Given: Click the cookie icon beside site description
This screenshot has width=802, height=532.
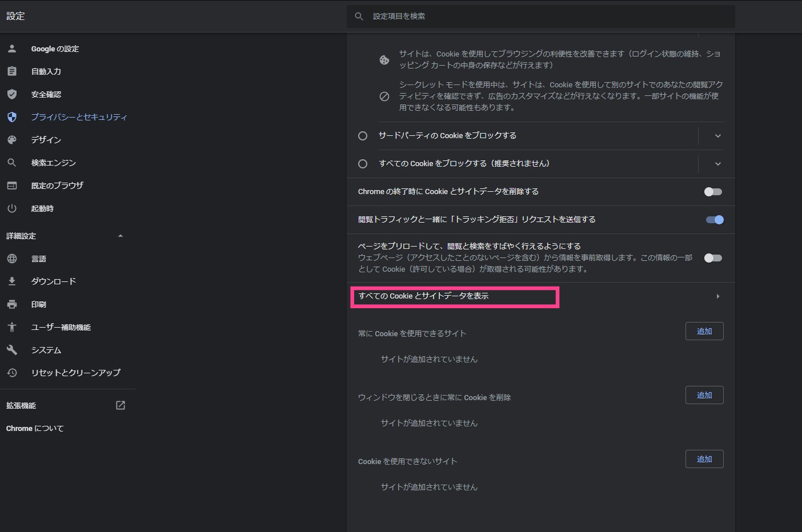Looking at the screenshot, I should click(x=384, y=60).
